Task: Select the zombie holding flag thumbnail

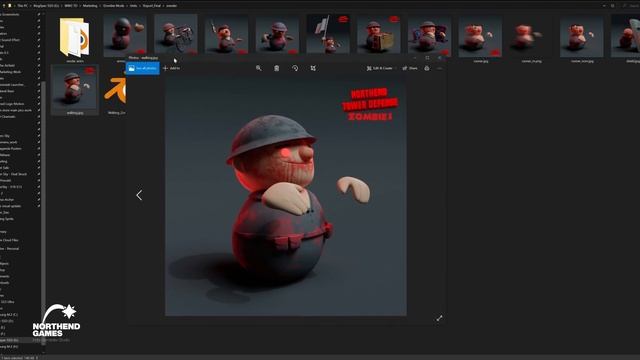Action: (x=328, y=34)
